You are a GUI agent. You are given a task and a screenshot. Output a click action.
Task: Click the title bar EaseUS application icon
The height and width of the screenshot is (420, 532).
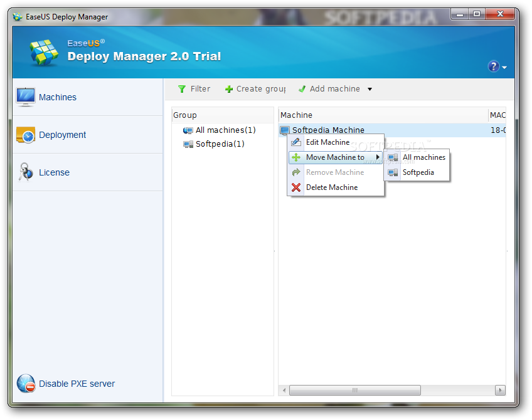point(18,16)
